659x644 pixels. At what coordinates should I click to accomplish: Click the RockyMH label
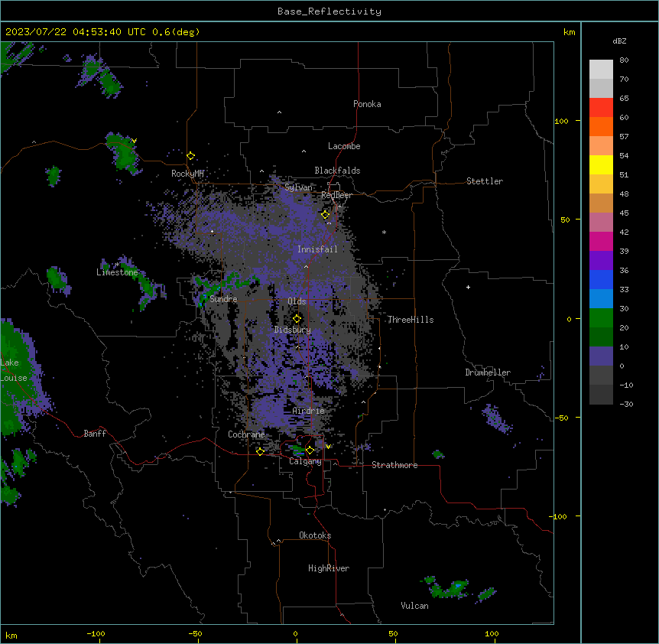pyautogui.click(x=187, y=174)
